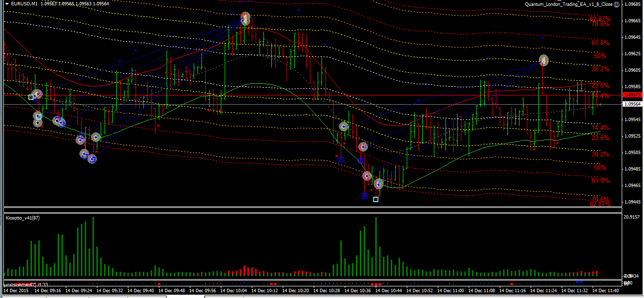Click the upper 38.2% Fibonacci label
The width and height of the screenshot is (644, 298).
coord(600,69)
